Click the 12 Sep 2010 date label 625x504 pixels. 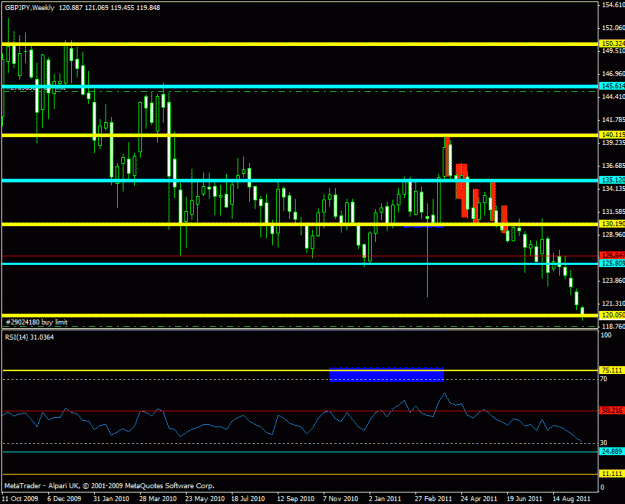(295, 498)
